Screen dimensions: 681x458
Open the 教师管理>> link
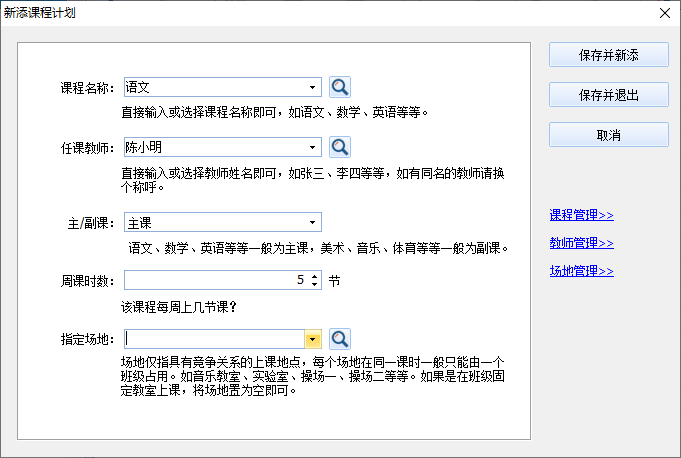click(x=582, y=243)
